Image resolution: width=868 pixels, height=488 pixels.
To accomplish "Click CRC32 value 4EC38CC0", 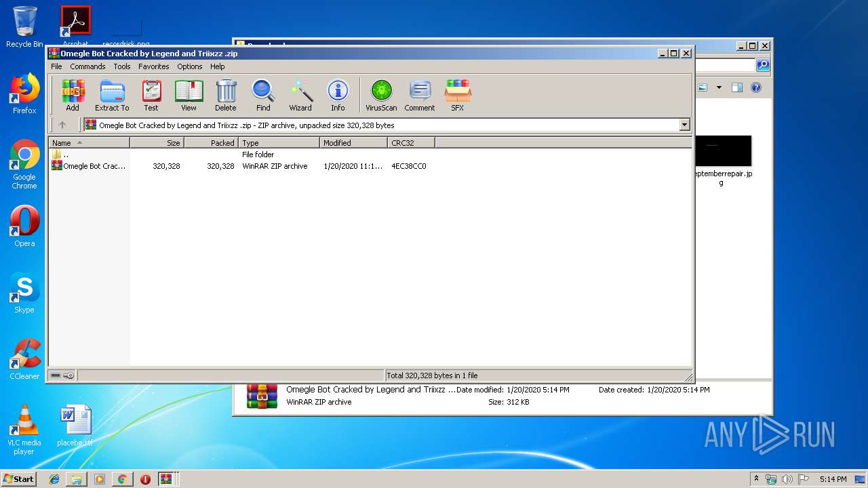I will [409, 166].
